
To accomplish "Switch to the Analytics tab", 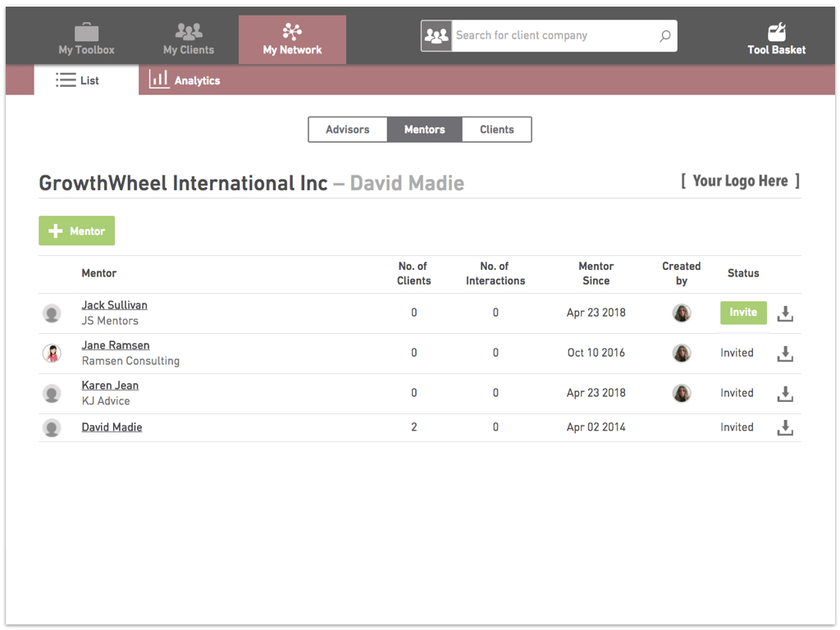I will coord(185,80).
